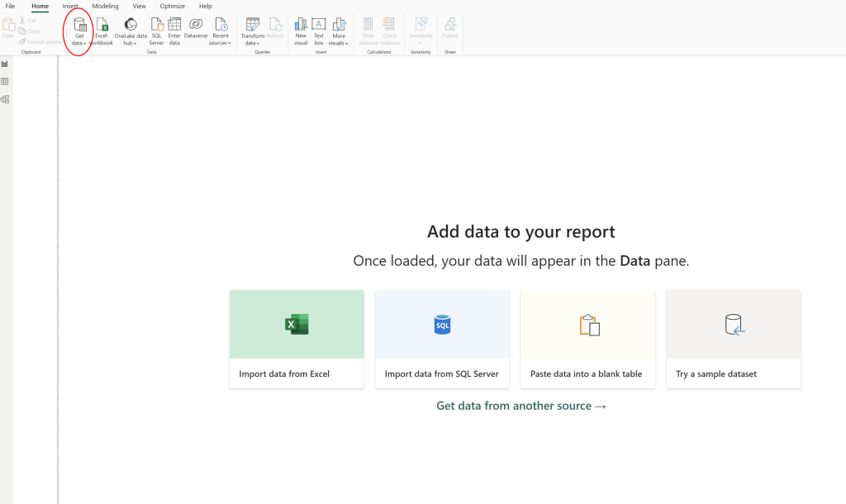The image size is (846, 504).
Task: Expand More visuals dropdown
Action: 339,31
